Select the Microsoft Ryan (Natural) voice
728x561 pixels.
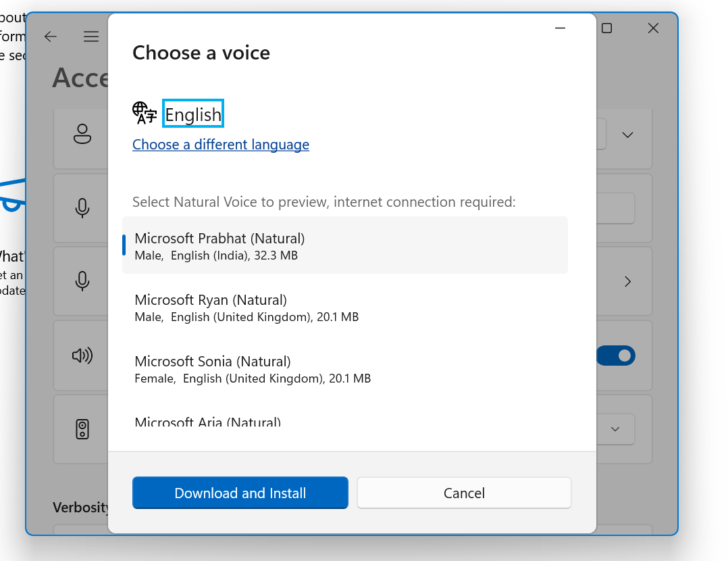345,308
